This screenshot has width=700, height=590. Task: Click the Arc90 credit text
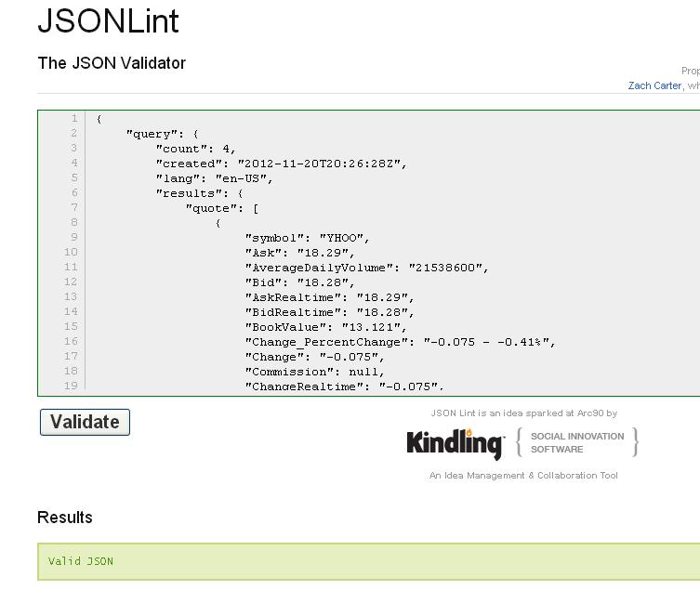523,413
